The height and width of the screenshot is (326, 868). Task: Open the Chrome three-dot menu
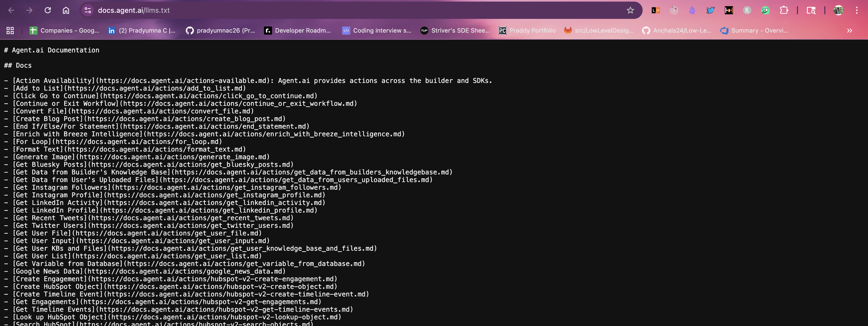[x=857, y=10]
